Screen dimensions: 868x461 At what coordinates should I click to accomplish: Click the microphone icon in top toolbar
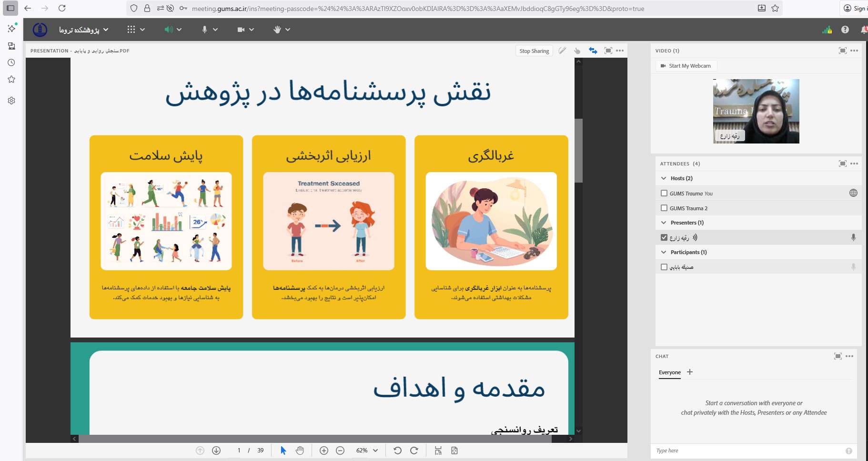click(204, 30)
